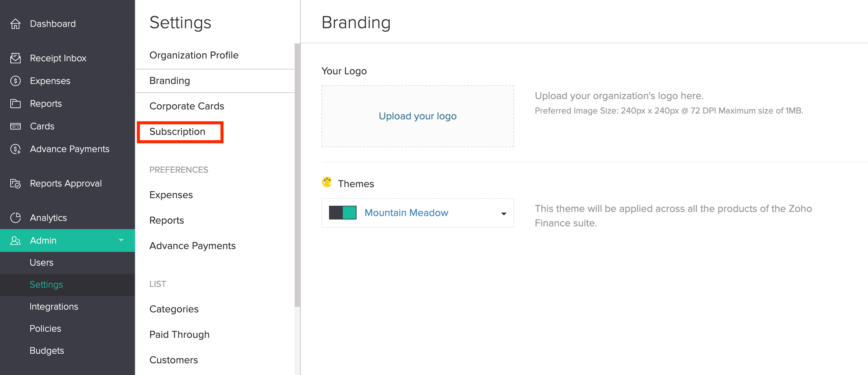868x375 pixels.
Task: Open the Customers list
Action: point(173,360)
